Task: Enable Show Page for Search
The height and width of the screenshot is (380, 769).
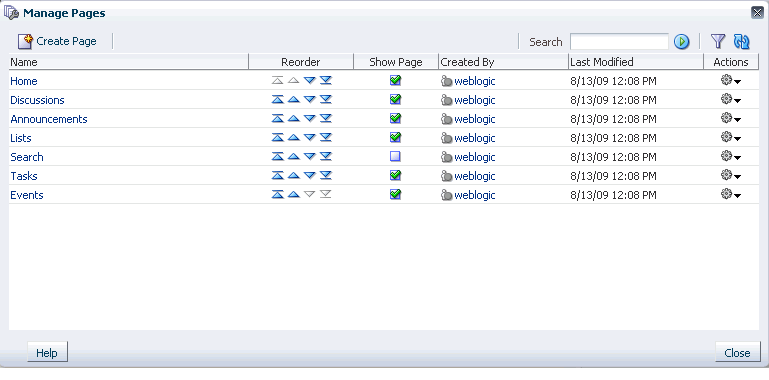Action: click(x=395, y=156)
